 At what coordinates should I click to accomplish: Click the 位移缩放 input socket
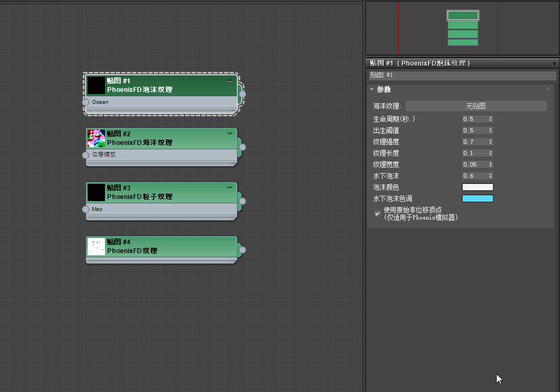[85, 155]
